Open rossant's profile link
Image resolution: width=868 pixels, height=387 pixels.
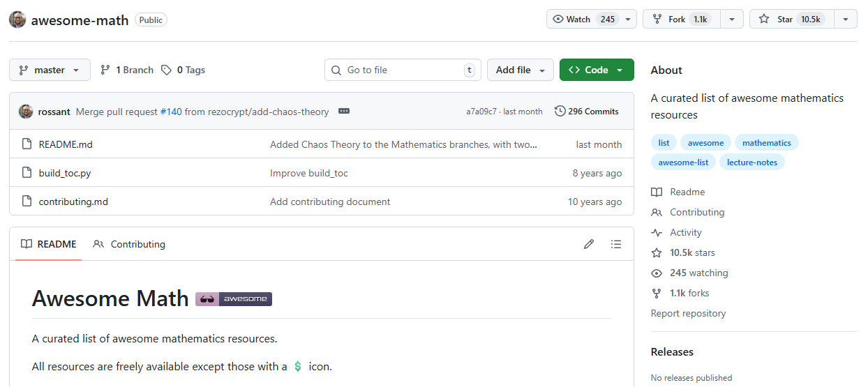54,112
